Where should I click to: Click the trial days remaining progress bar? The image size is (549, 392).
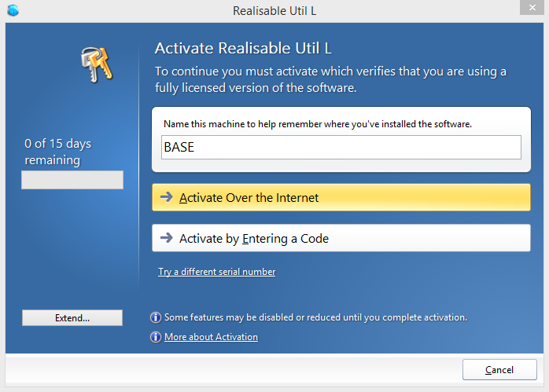(x=72, y=180)
